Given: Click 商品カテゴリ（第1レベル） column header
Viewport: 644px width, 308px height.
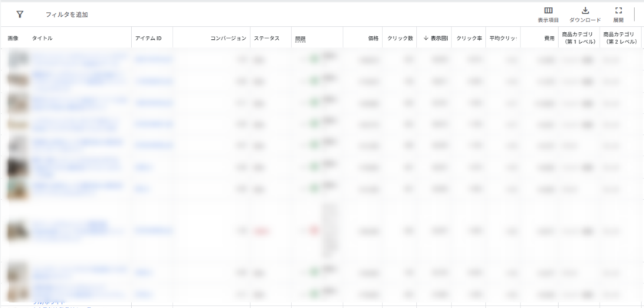Looking at the screenshot, I should coord(580,38).
